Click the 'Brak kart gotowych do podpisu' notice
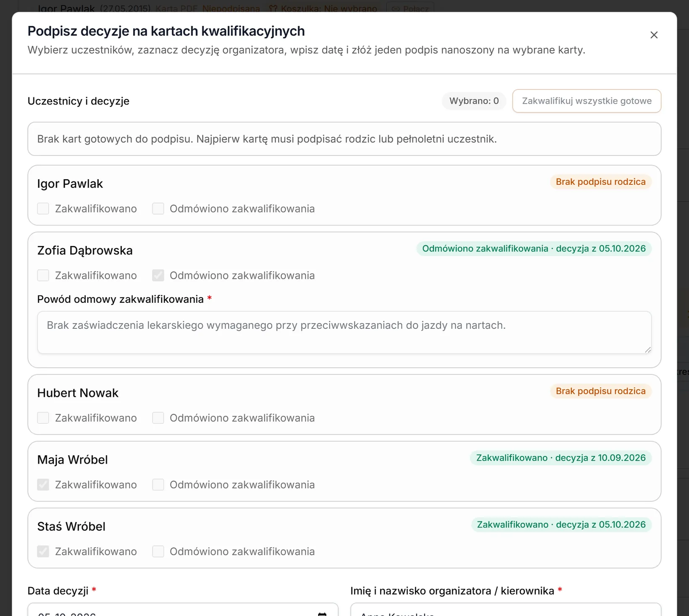Image resolution: width=689 pixels, height=616 pixels. [x=344, y=139]
